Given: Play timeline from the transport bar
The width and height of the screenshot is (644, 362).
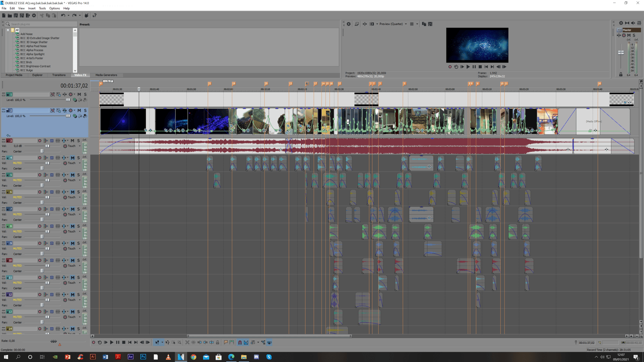Looking at the screenshot, I should (112, 343).
